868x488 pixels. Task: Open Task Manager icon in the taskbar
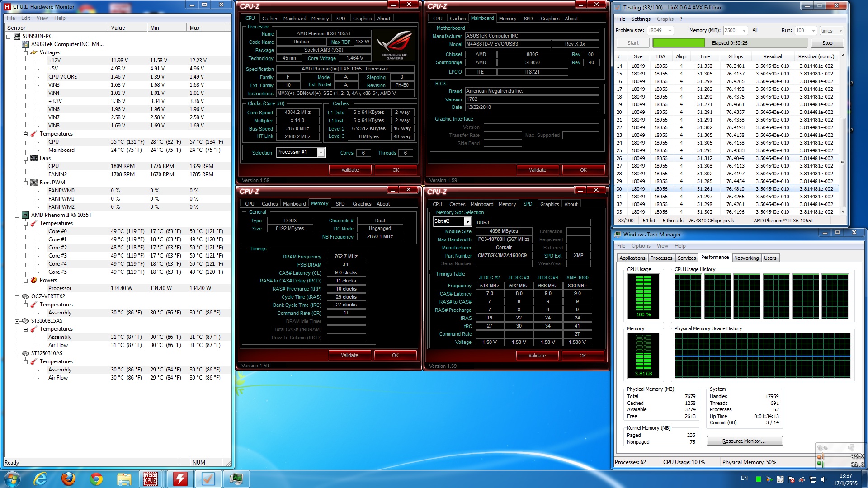click(236, 479)
